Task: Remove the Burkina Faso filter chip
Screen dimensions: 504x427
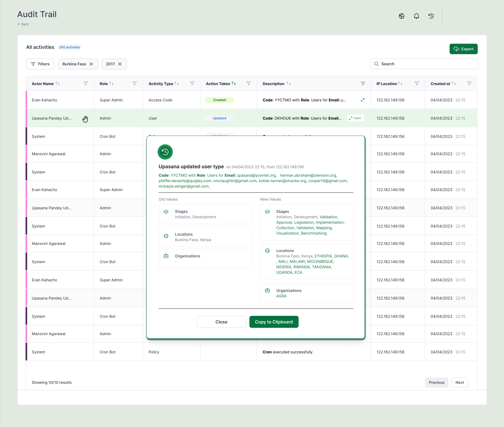Action: (x=91, y=64)
